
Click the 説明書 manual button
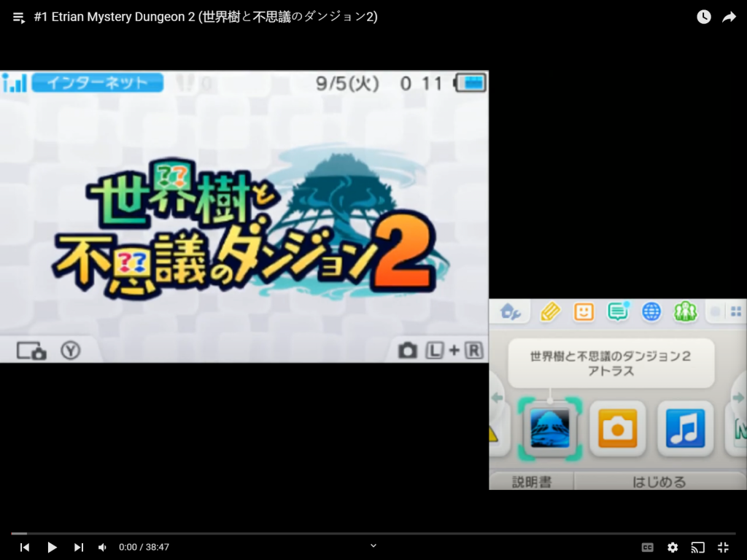click(532, 481)
